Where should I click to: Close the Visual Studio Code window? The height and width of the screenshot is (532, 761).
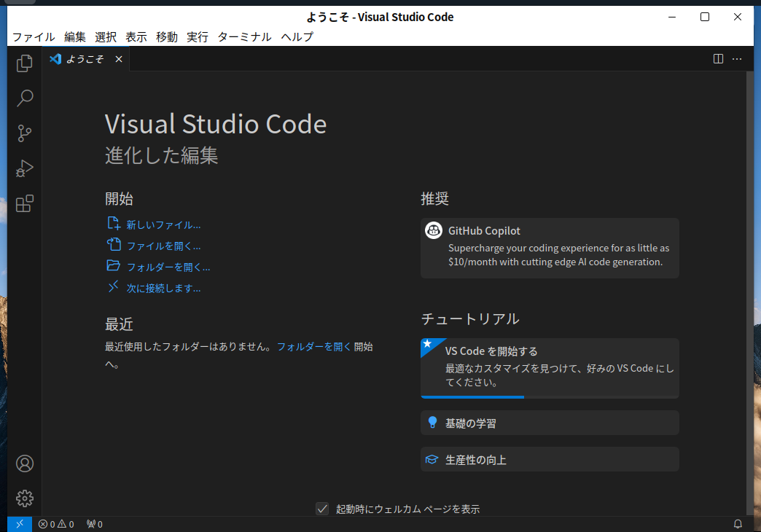click(737, 17)
